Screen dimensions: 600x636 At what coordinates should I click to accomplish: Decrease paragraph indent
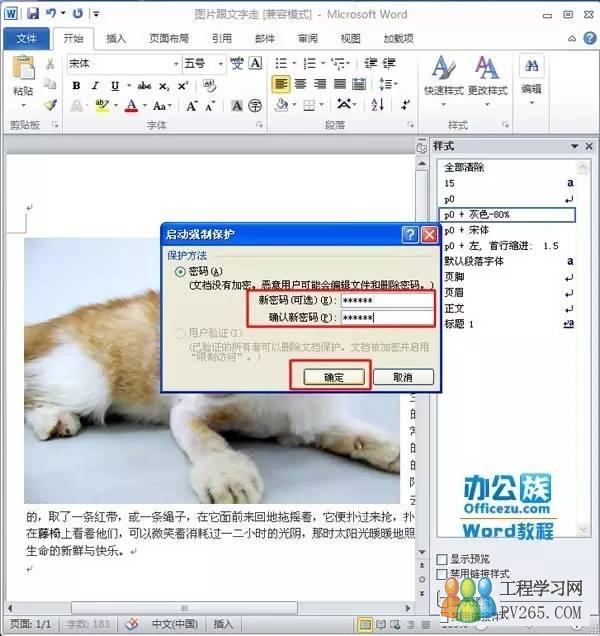[370, 63]
